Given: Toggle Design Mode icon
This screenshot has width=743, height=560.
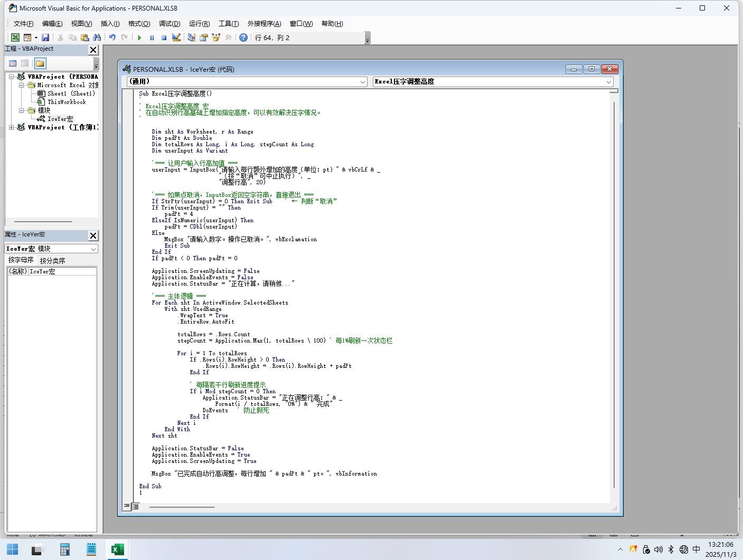Looking at the screenshot, I should pyautogui.click(x=176, y=37).
